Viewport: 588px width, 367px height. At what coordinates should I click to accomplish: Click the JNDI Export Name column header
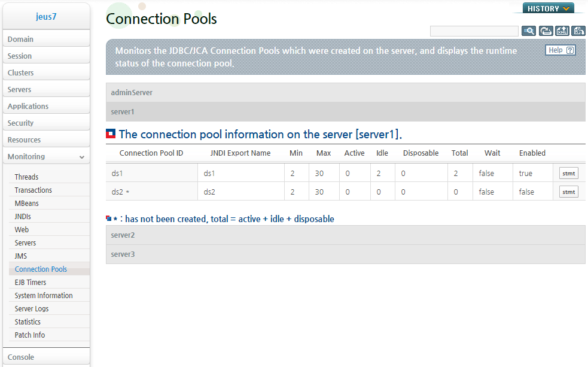(240, 153)
